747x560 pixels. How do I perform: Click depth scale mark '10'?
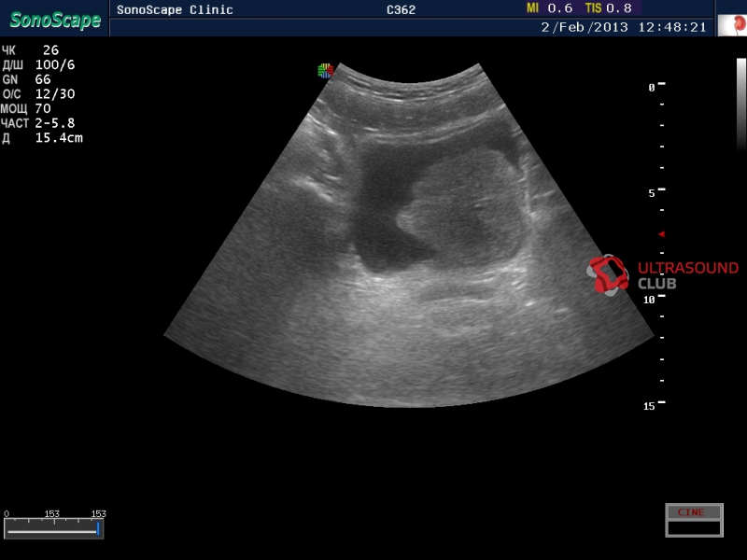649,300
